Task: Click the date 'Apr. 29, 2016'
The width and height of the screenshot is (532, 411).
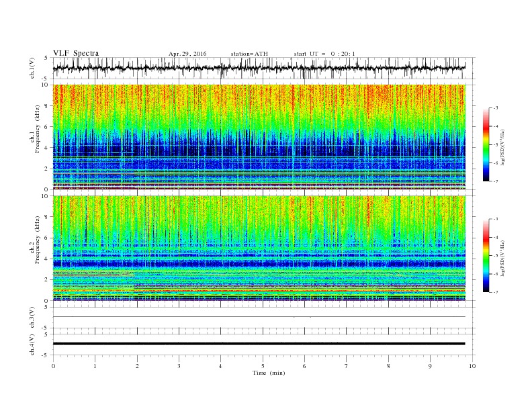Action: point(187,54)
